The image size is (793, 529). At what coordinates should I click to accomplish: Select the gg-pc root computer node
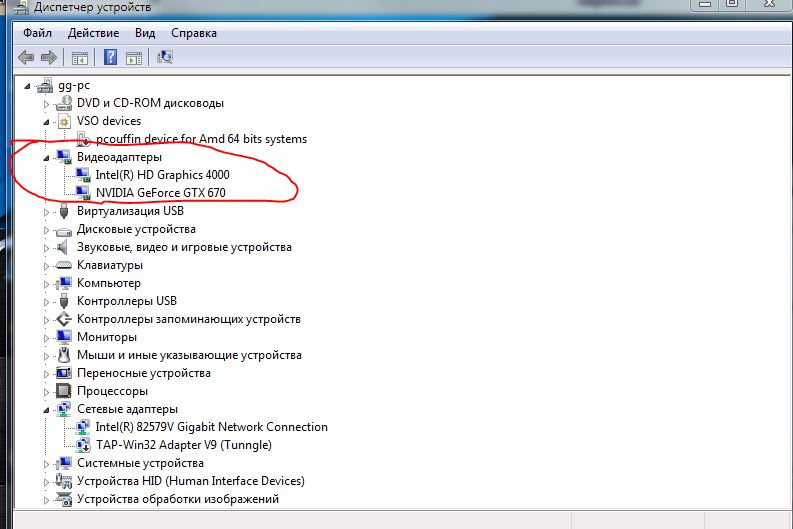[74, 85]
